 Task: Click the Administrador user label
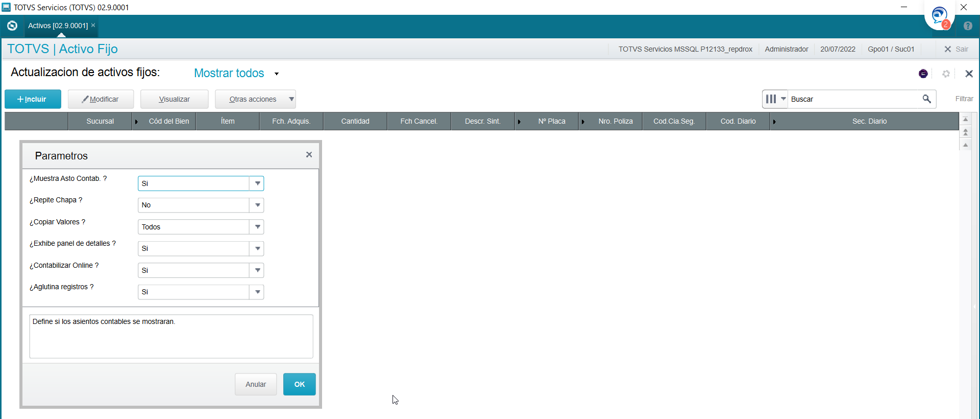(x=786, y=49)
